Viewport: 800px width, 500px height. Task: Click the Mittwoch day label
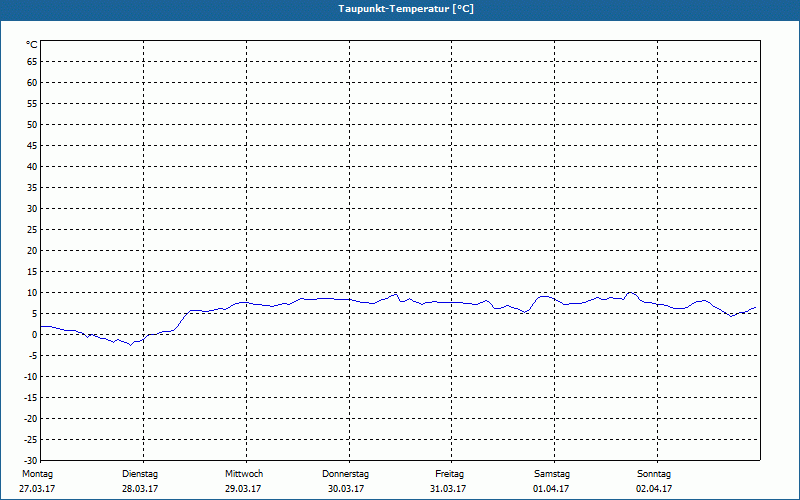pyautogui.click(x=244, y=474)
